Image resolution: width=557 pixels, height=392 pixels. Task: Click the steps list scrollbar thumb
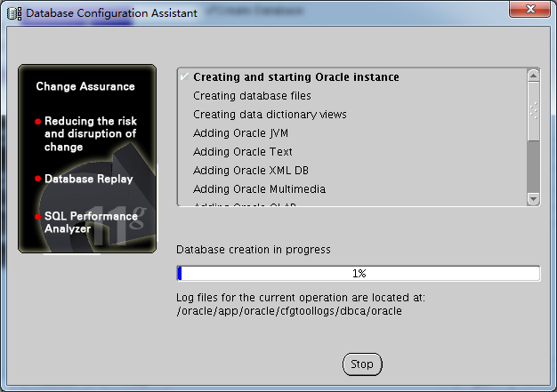click(x=533, y=111)
